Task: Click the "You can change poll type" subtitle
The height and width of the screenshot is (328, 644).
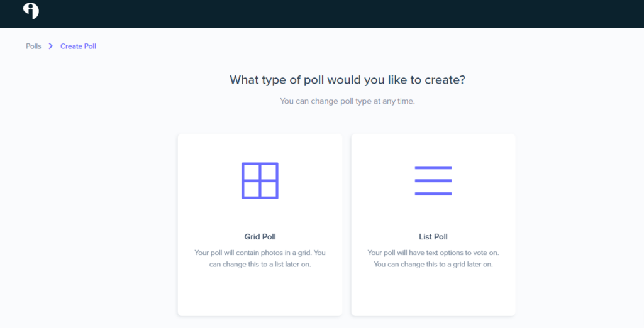Action: tap(347, 101)
